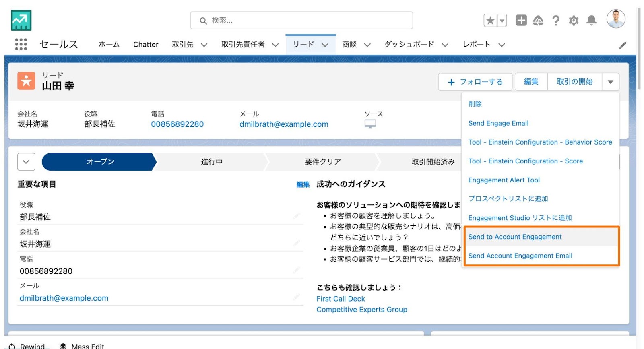Select the 要件クリア path stage
This screenshot has width=644, height=349.
[x=323, y=162]
